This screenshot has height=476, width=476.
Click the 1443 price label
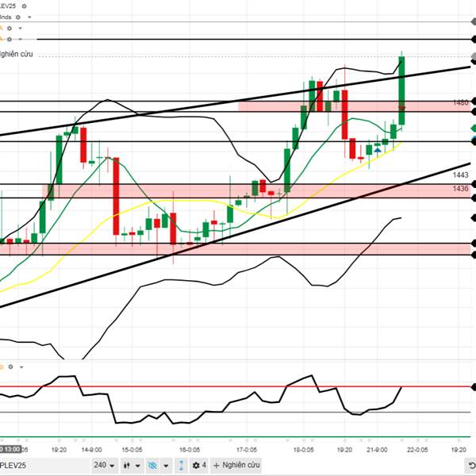point(460,175)
